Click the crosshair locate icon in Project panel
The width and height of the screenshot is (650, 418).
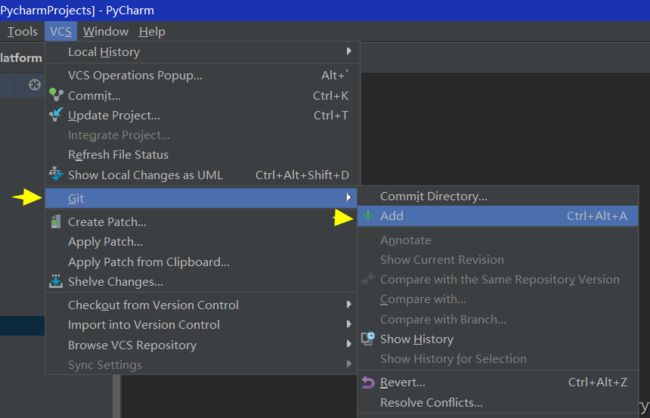coord(35,85)
